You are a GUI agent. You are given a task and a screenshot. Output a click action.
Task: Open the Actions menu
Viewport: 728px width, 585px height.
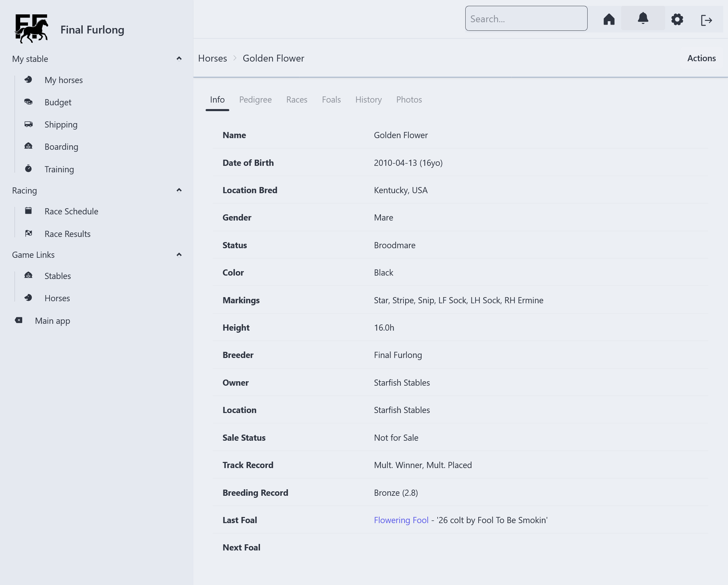click(x=701, y=58)
